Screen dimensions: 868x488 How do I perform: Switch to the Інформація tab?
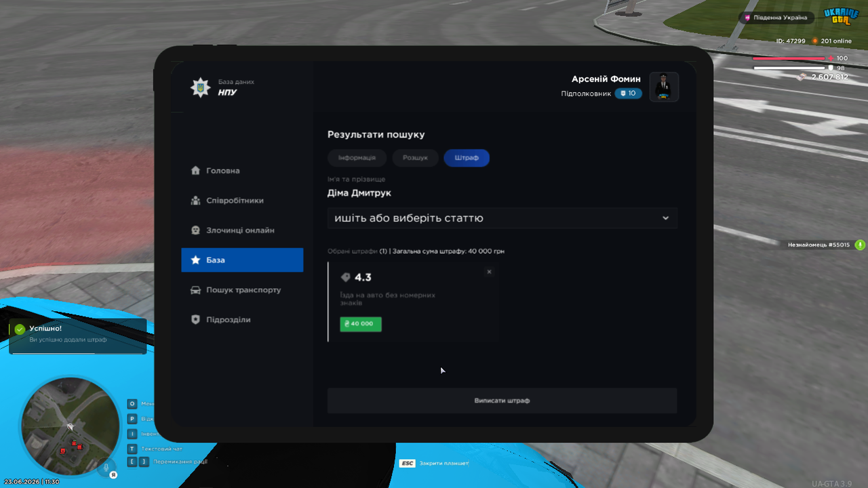pos(357,158)
